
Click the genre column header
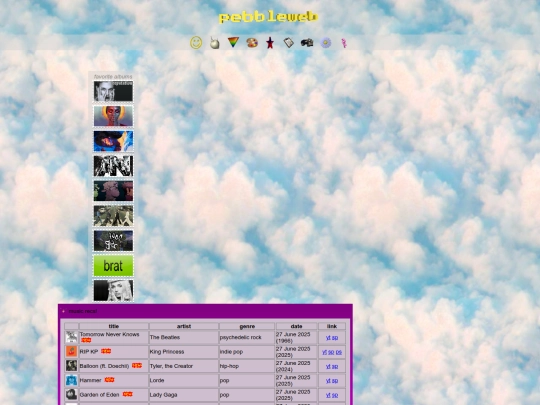tap(247, 326)
